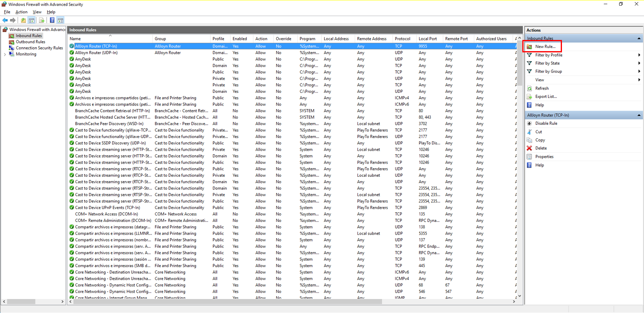Click the Export List toolbar icon

41,20
